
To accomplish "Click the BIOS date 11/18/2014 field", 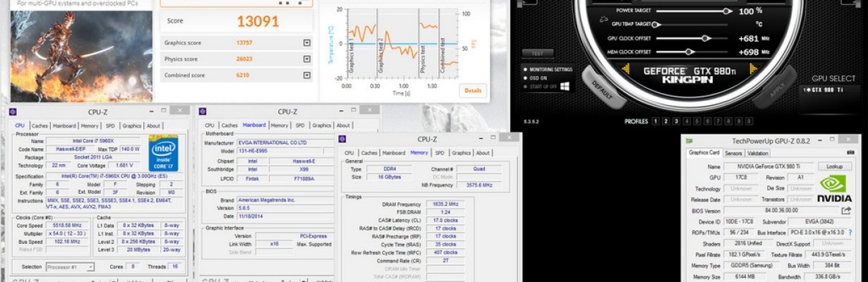I will (x=285, y=216).
